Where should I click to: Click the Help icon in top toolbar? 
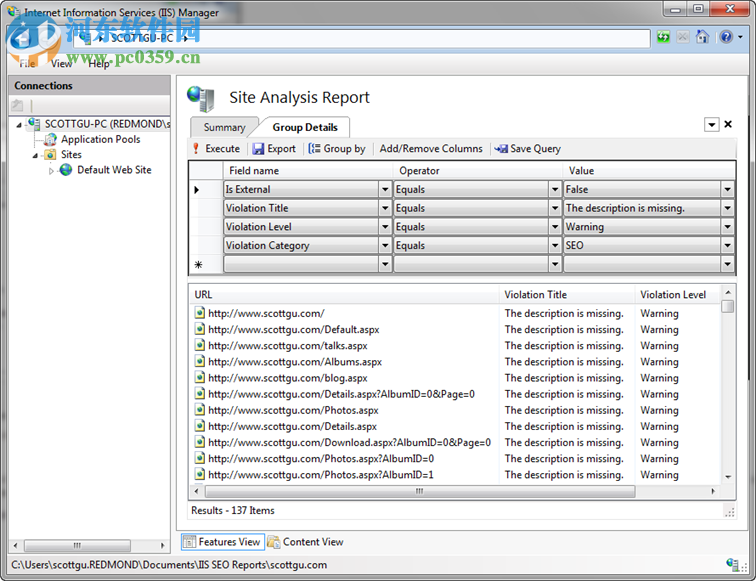point(724,37)
